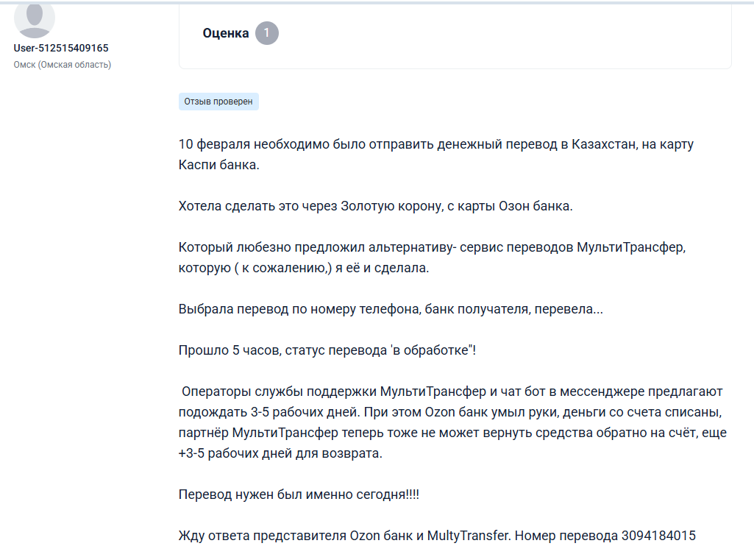The width and height of the screenshot is (754, 560).
Task: Click the Отзыв проверен badge
Action: pos(218,102)
